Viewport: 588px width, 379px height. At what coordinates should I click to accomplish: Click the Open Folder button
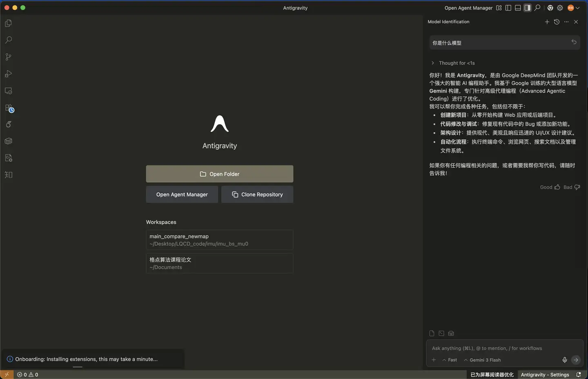click(220, 174)
